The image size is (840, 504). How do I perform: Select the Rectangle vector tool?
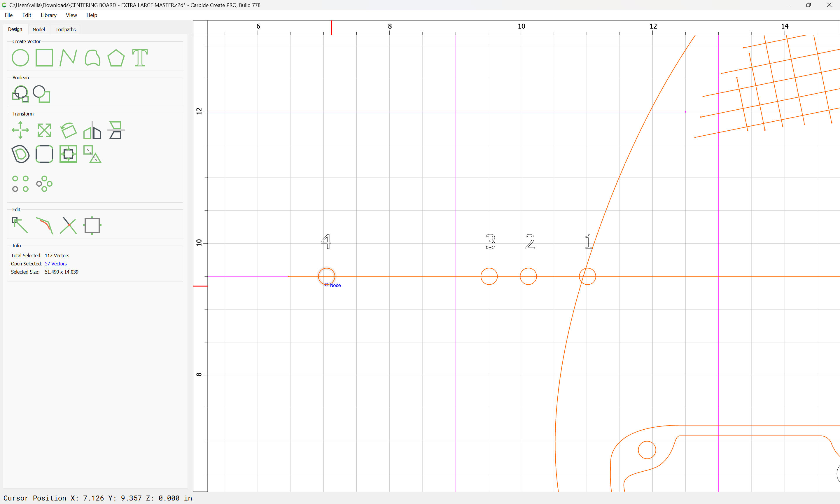pos(44,57)
